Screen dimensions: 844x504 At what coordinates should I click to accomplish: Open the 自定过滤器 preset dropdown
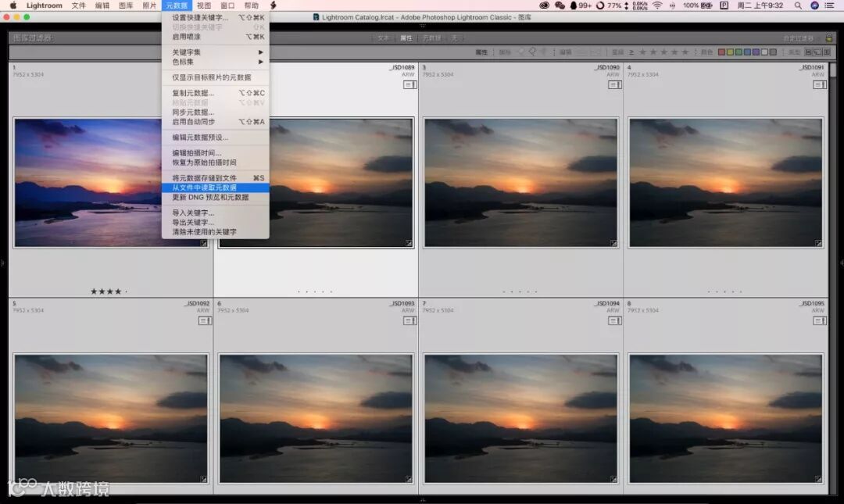[x=800, y=38]
